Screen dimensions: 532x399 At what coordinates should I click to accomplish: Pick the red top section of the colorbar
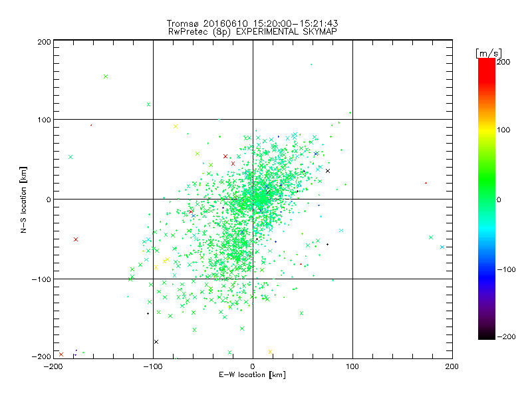(x=487, y=70)
